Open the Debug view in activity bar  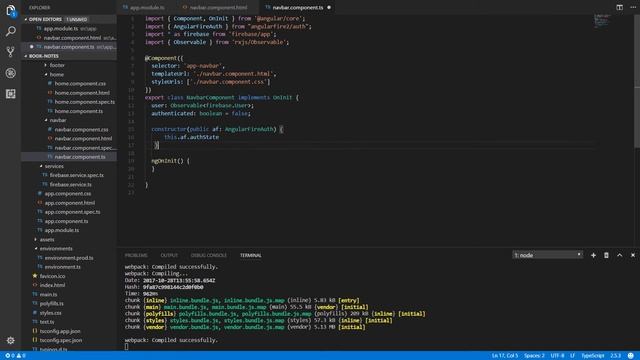click(x=11, y=73)
